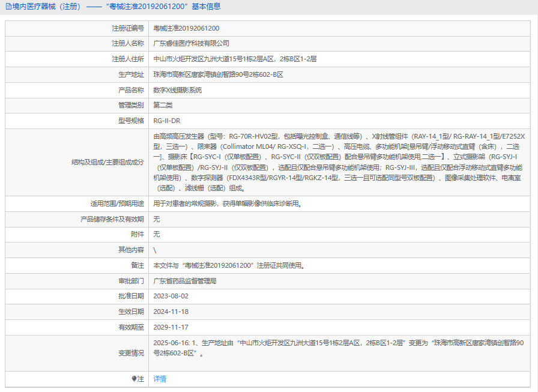538x392 pixels.
Task: Select expiry date 2029-11-17
Action: 171,327
